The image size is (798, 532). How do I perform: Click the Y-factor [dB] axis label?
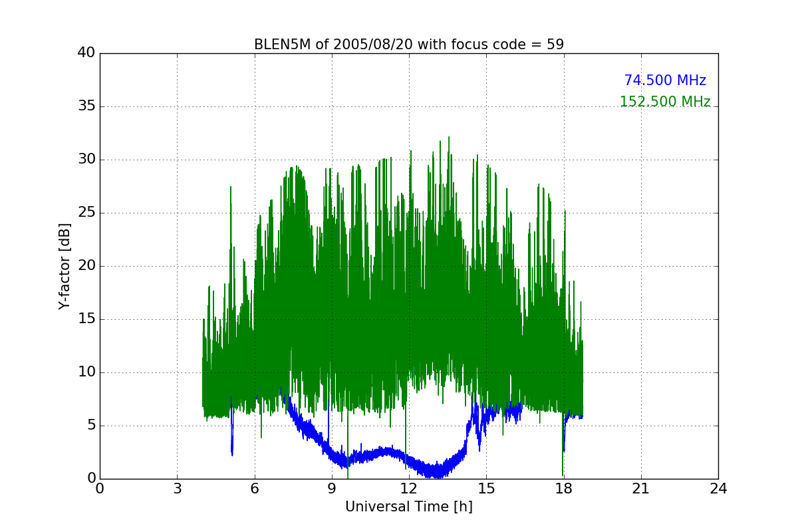65,266
